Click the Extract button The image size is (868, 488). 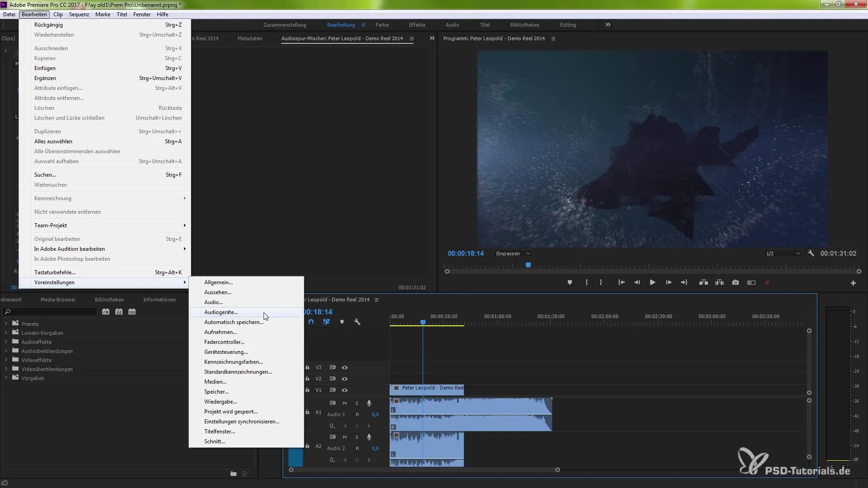[x=719, y=282]
